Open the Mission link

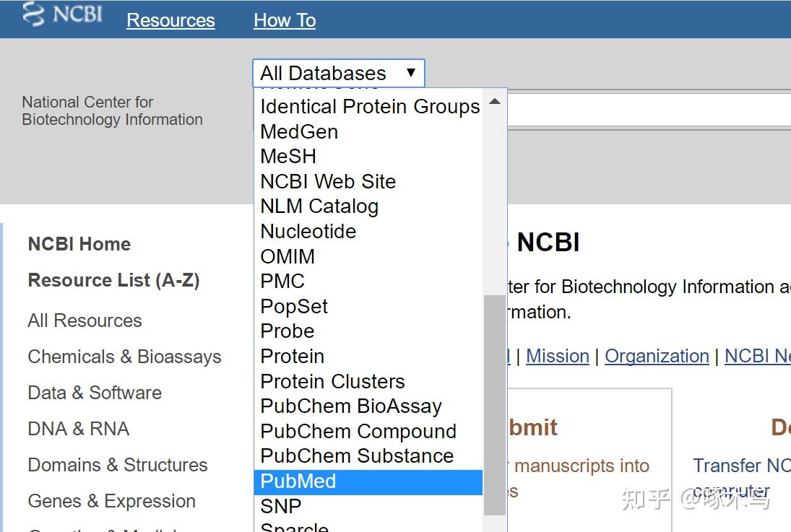(x=558, y=356)
